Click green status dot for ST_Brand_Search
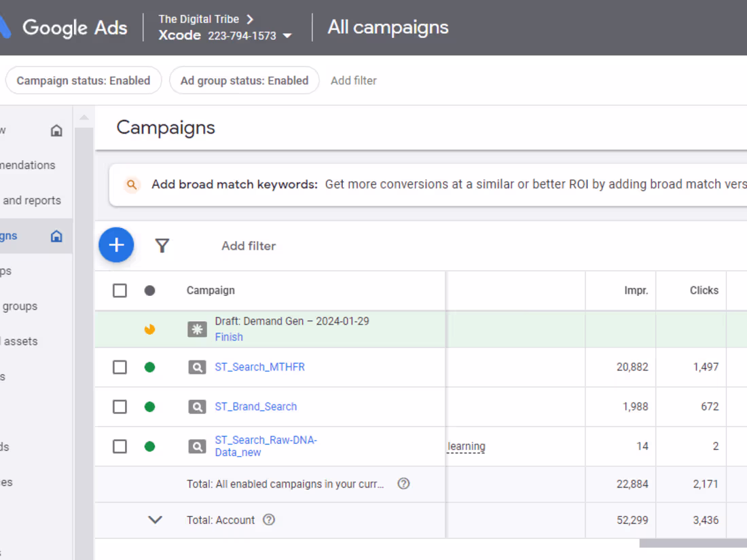Image resolution: width=747 pixels, height=560 pixels. pyautogui.click(x=149, y=407)
